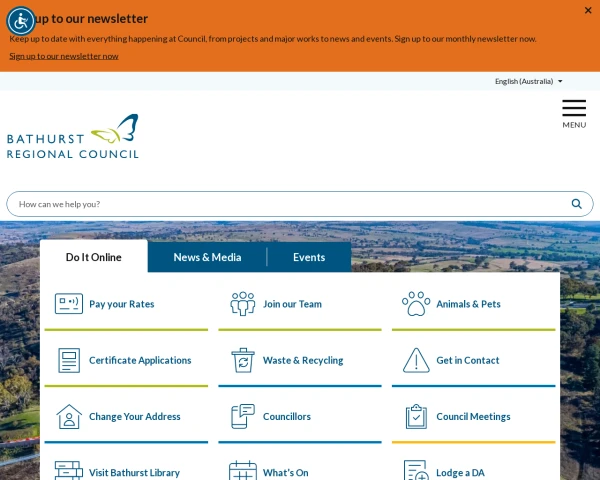Select the Do It Online tab
Image resolution: width=600 pixels, height=480 pixels.
(94, 256)
